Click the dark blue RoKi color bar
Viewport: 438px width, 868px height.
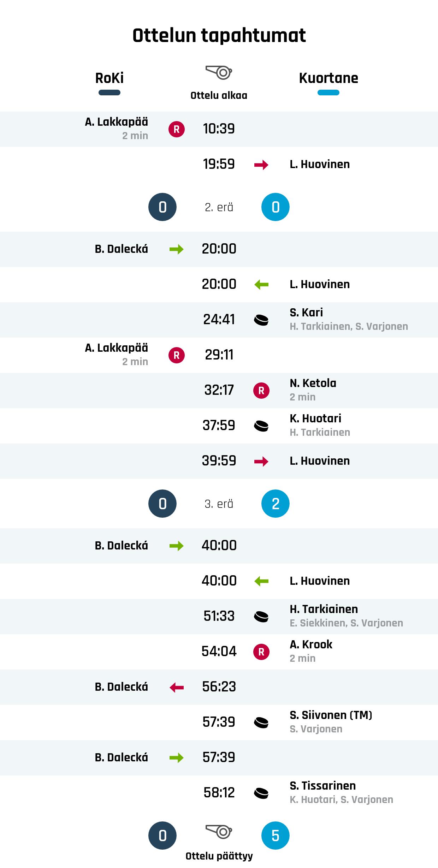pyautogui.click(x=109, y=93)
